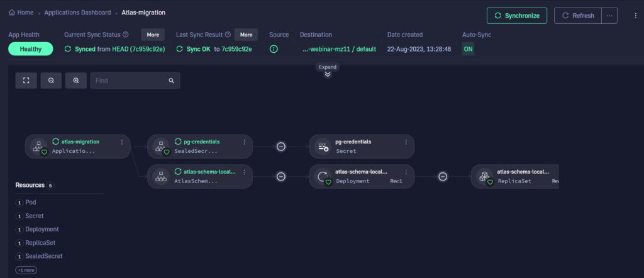644x278 pixels.
Task: Click the pg-credentials SealedSecret title text
Action: [201, 142]
